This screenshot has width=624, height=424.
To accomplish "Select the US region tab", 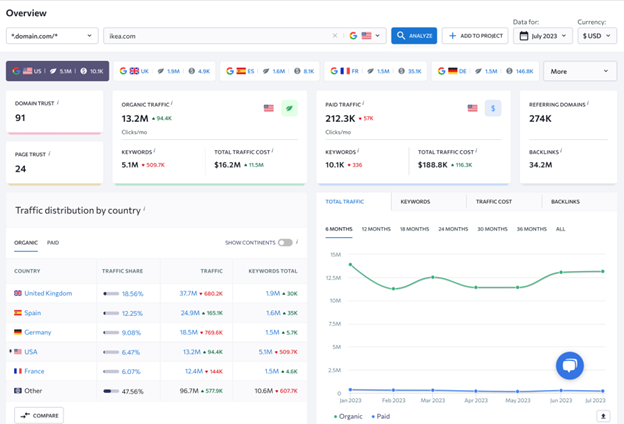I will tap(57, 71).
